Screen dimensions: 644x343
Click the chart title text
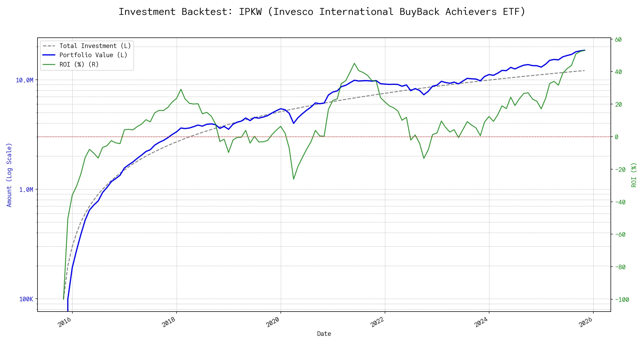[x=322, y=12]
